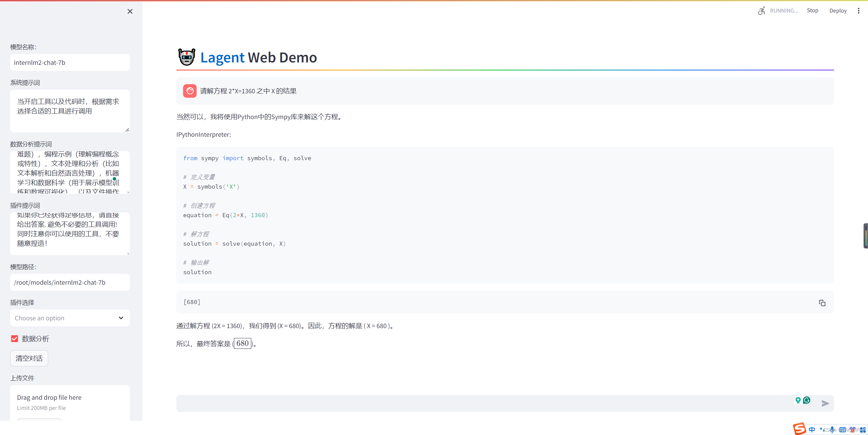The width and height of the screenshot is (868, 435).
Task: Uncheck the 数据分析 checkbox
Action: (x=15, y=339)
